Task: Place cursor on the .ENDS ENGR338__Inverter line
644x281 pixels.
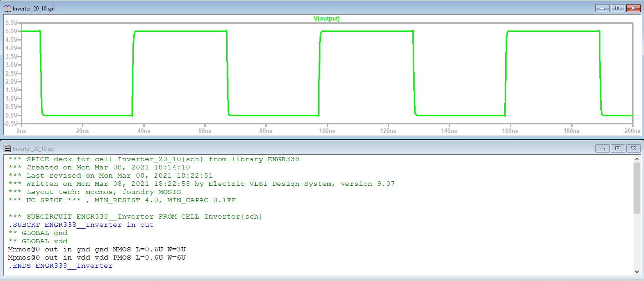Action: point(61,266)
